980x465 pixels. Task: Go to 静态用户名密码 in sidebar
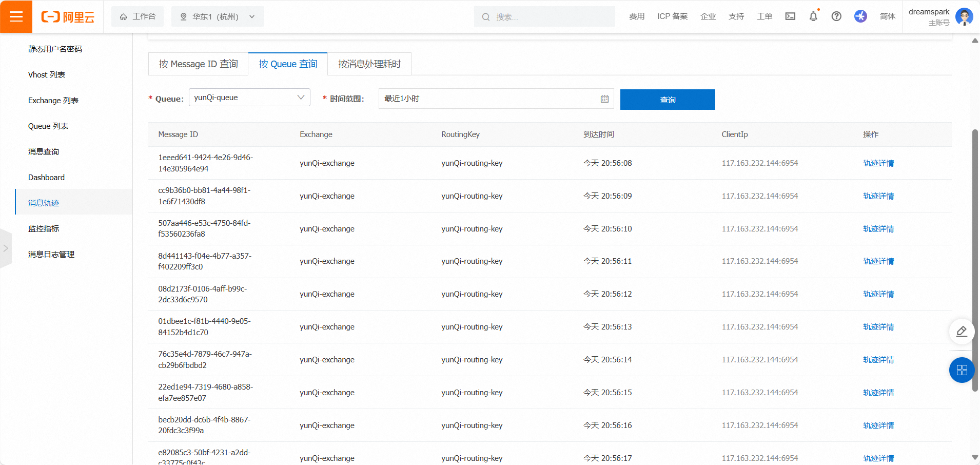(x=55, y=49)
